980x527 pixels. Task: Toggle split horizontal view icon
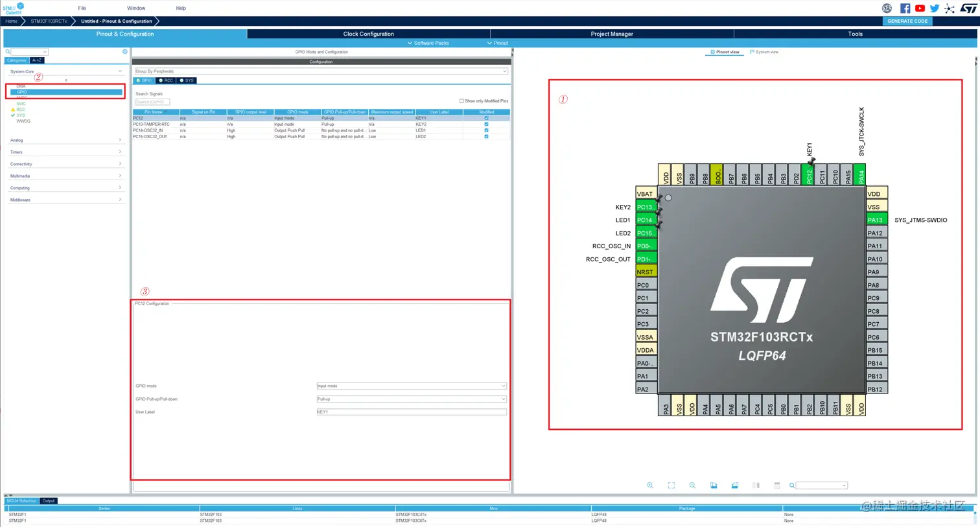776,486
